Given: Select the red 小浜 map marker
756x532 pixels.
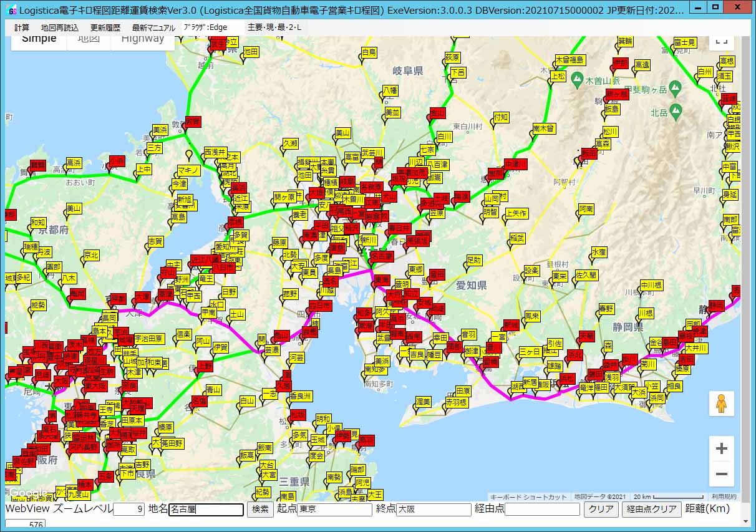Looking at the screenshot, I should click(117, 162).
